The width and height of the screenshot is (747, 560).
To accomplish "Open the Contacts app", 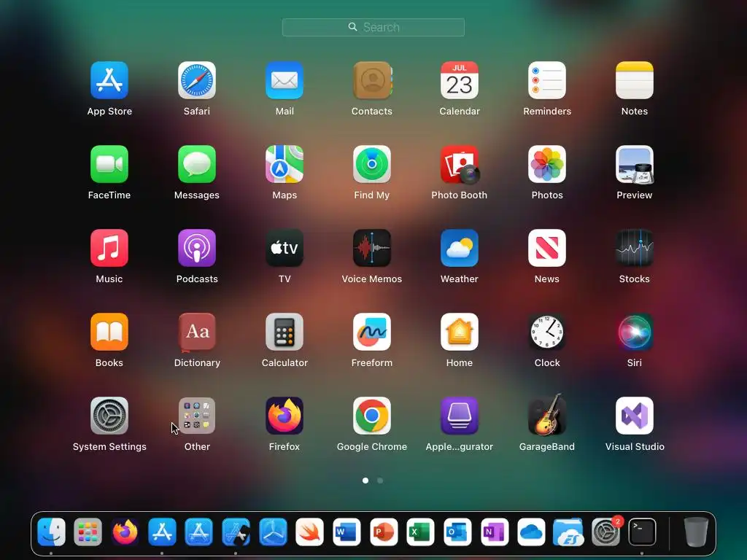I will (372, 80).
